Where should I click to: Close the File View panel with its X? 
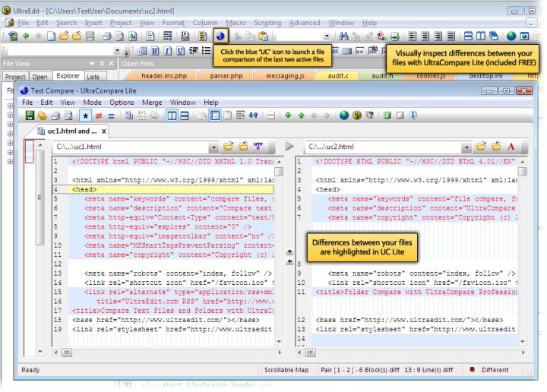coord(111,64)
